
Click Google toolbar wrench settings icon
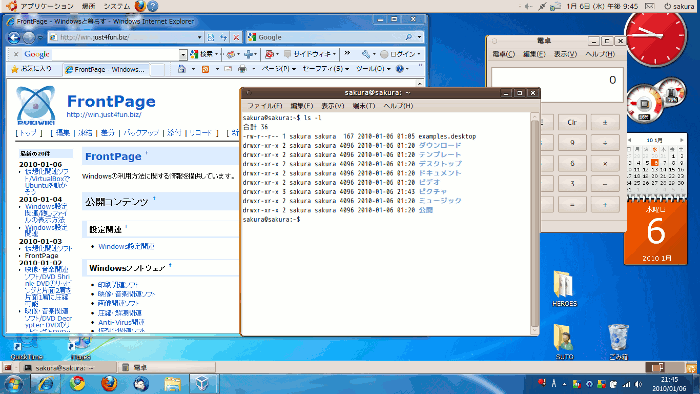[366, 54]
